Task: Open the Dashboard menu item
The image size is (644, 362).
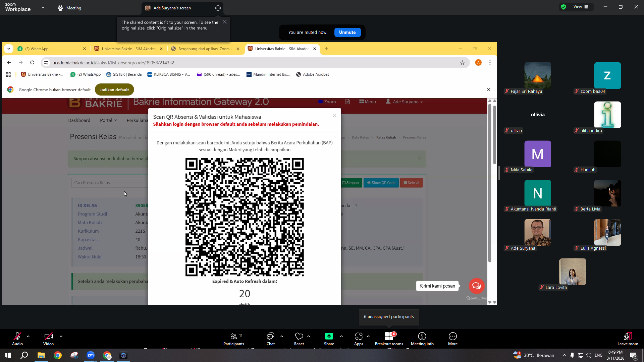Action: point(79,120)
